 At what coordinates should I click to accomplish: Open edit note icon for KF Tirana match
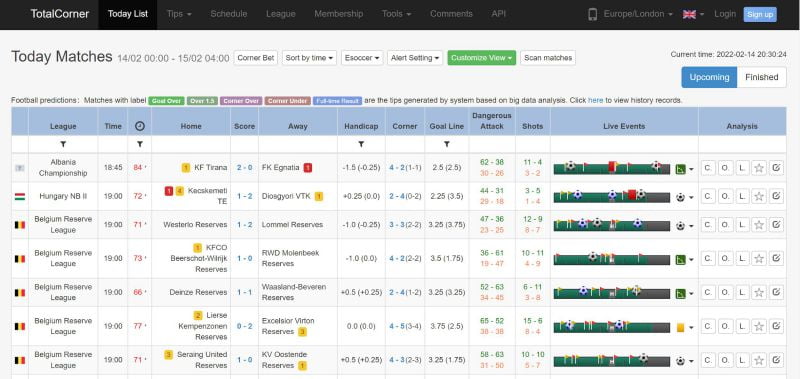(x=776, y=168)
